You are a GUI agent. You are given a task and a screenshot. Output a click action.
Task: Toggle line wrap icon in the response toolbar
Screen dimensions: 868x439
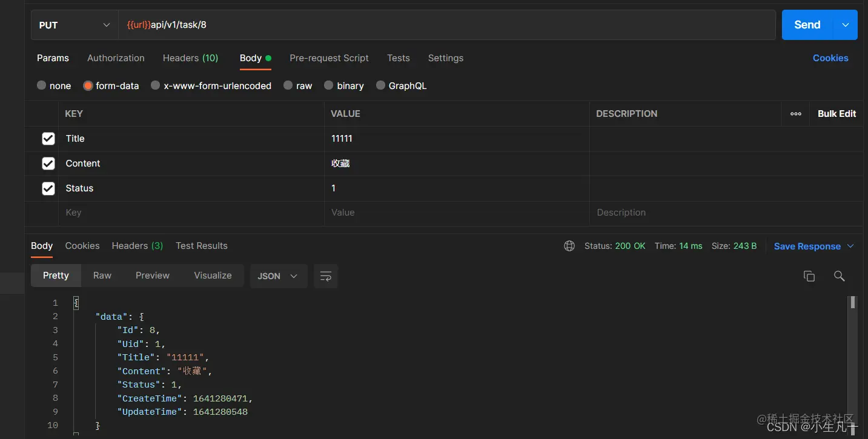326,276
